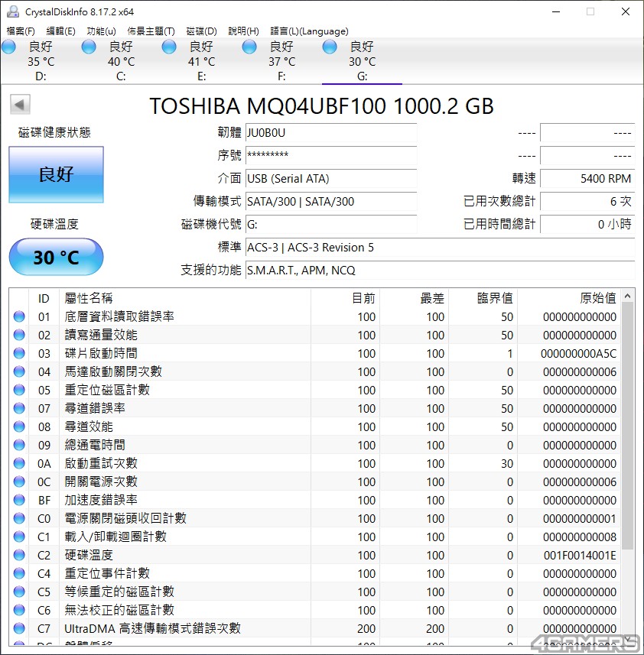Open the 語言(L)(Language) menu
Image resolution: width=644 pixels, height=655 pixels.
(309, 31)
